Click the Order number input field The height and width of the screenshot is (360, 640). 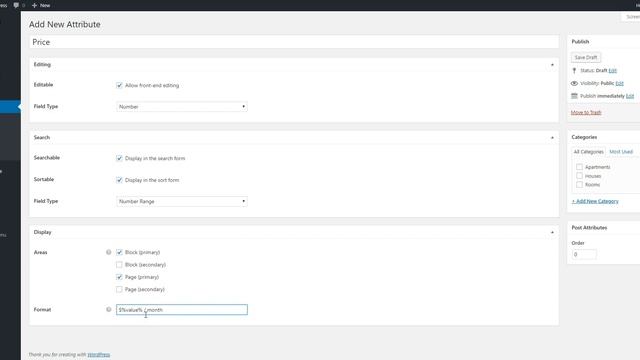click(584, 254)
